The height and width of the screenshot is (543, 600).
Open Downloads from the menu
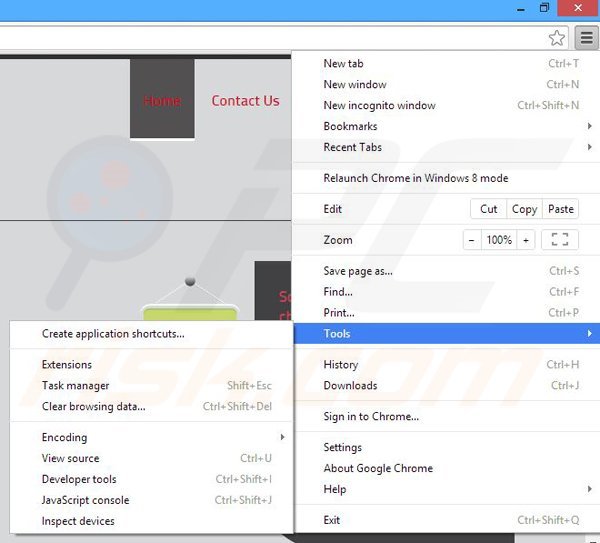[447, 385]
